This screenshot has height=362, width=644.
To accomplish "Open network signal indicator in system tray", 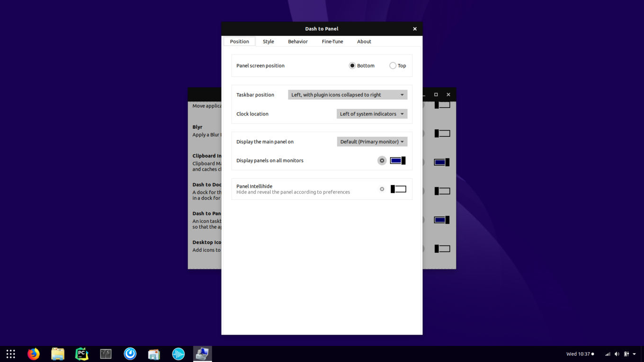I will click(x=608, y=354).
